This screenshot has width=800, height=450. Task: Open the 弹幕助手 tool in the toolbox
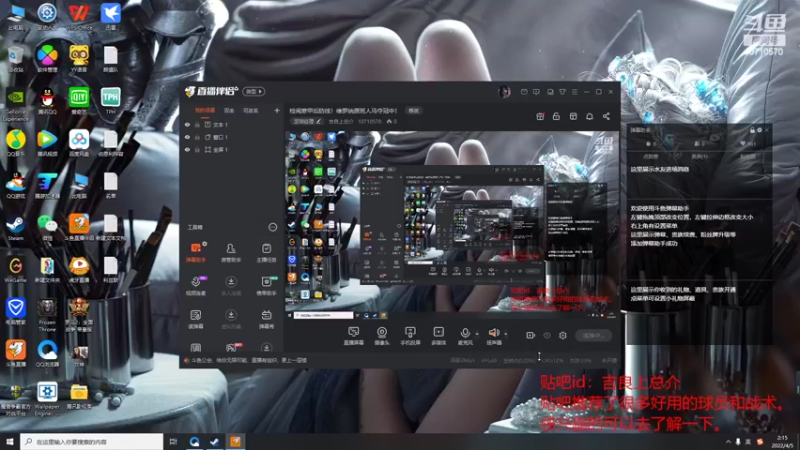coord(196,252)
